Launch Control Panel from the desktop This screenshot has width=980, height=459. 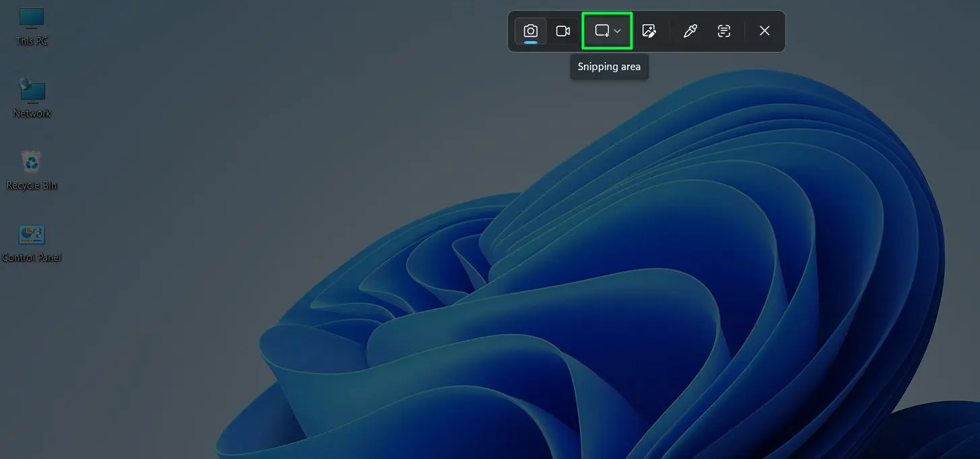pyautogui.click(x=31, y=239)
